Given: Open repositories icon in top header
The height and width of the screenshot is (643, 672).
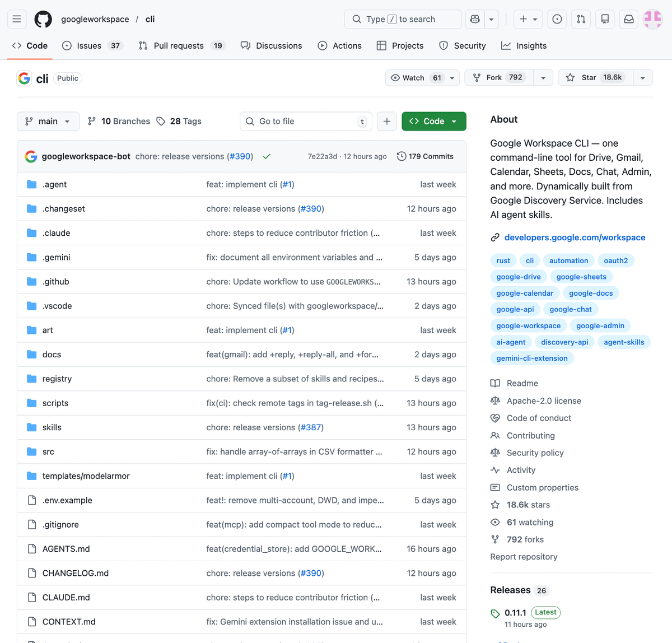Looking at the screenshot, I should pos(605,19).
